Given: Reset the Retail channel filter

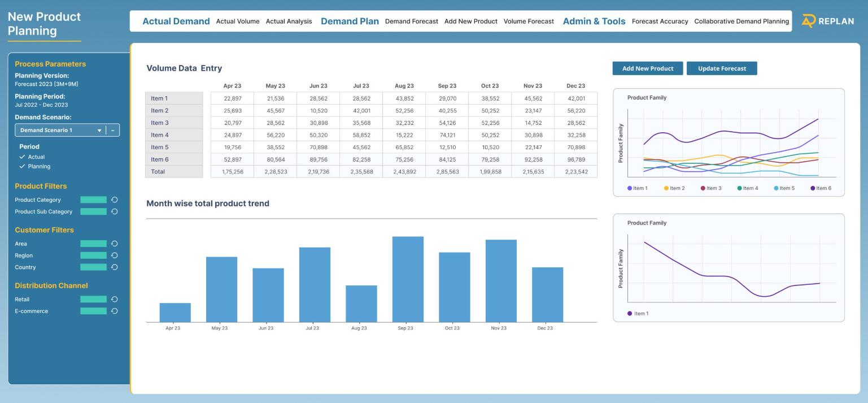Looking at the screenshot, I should coord(115,299).
